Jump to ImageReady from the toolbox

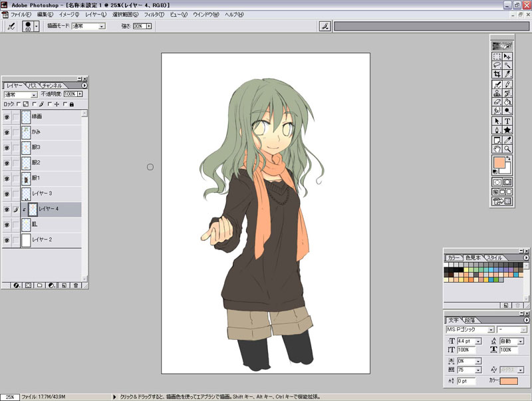[x=502, y=201]
